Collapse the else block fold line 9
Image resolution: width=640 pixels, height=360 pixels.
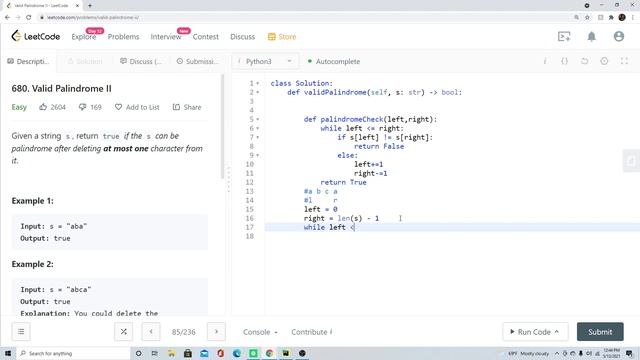(x=258, y=155)
